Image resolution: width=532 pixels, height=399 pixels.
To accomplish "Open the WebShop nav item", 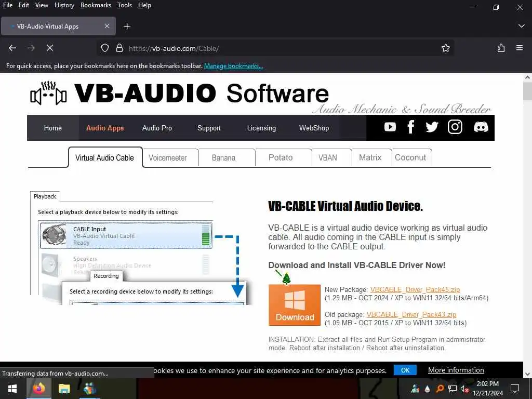I will click(314, 128).
